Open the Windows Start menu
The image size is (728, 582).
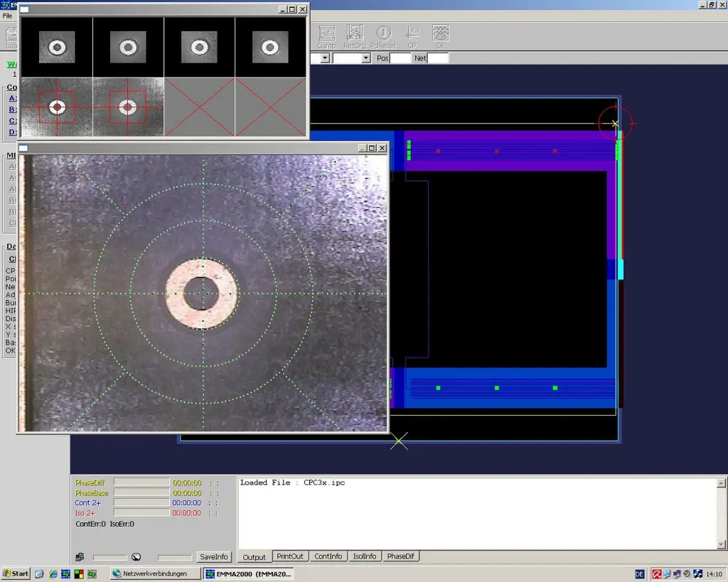pos(16,573)
